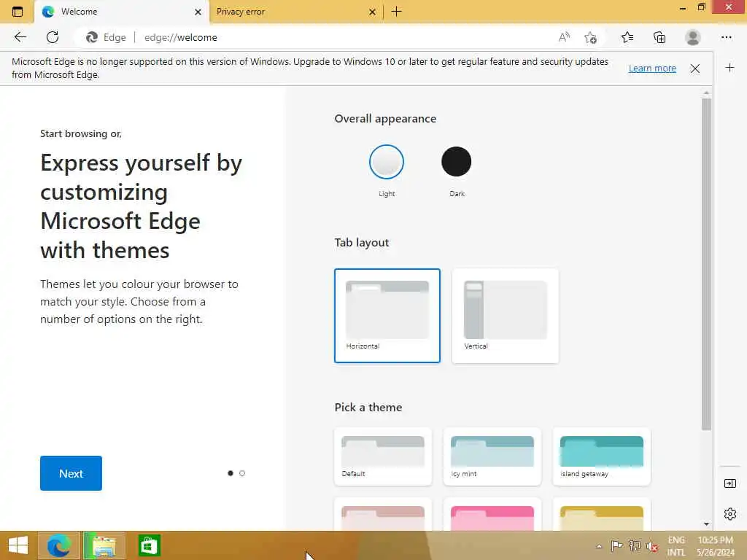Open the Collections icon

pos(659,37)
